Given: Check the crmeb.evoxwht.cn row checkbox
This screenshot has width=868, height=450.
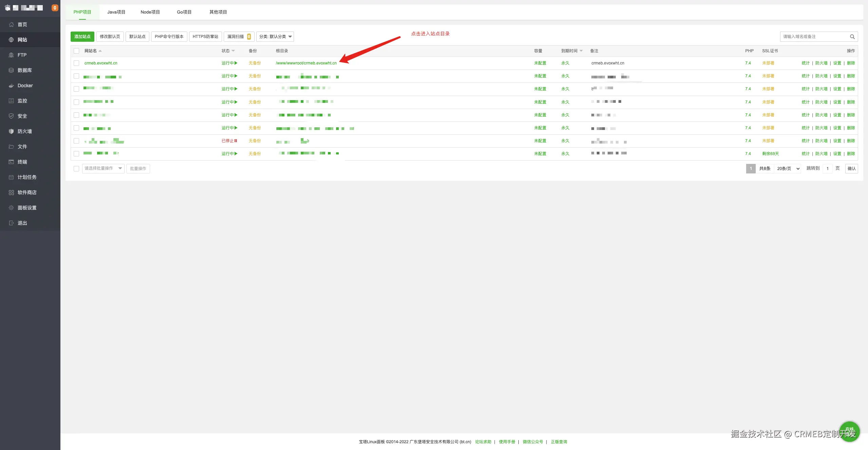Looking at the screenshot, I should pyautogui.click(x=76, y=63).
